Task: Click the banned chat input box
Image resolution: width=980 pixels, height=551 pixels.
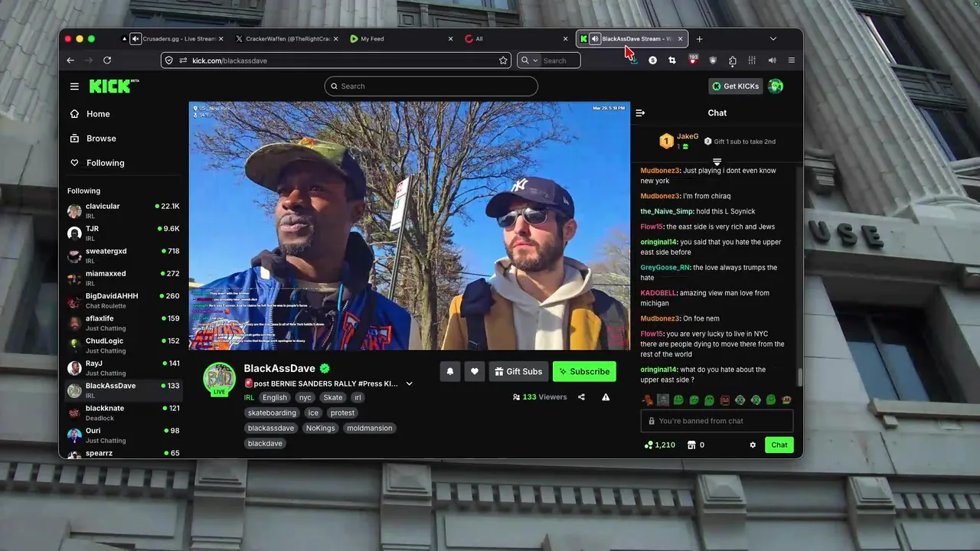Action: pyautogui.click(x=717, y=421)
